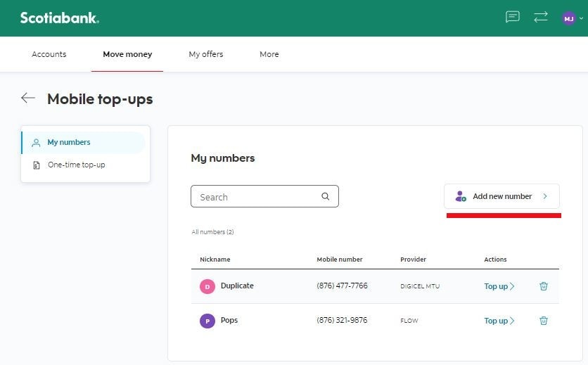Expand the More menu

click(269, 54)
